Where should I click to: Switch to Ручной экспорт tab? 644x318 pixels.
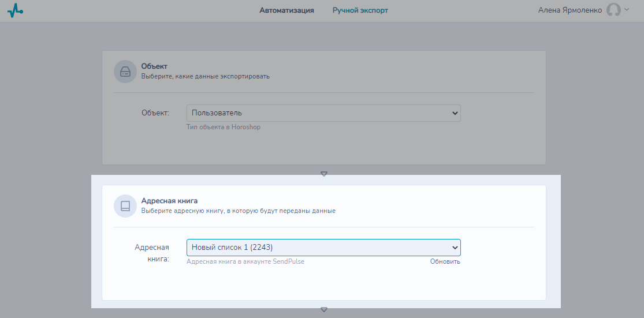click(x=360, y=10)
